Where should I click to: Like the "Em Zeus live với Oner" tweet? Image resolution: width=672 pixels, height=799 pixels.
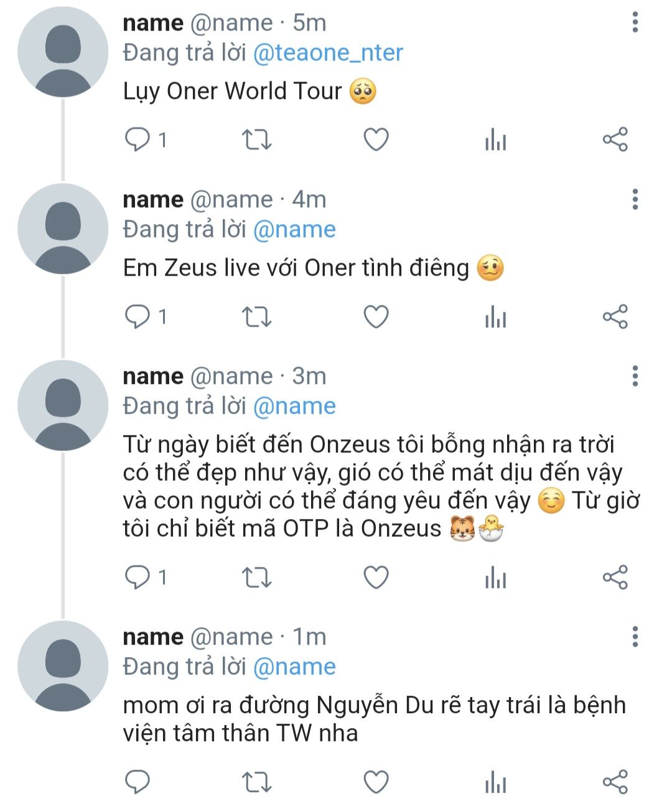pyautogui.click(x=376, y=317)
